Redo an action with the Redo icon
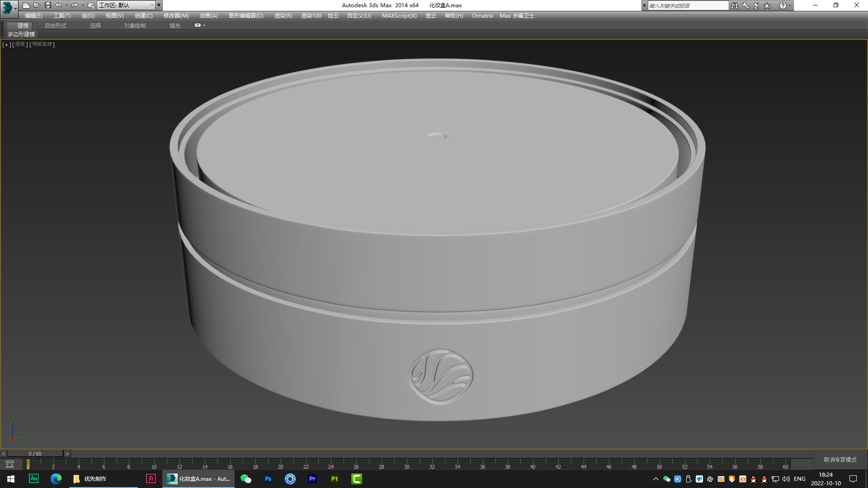Viewport: 868px width, 488px height. [x=74, y=5]
